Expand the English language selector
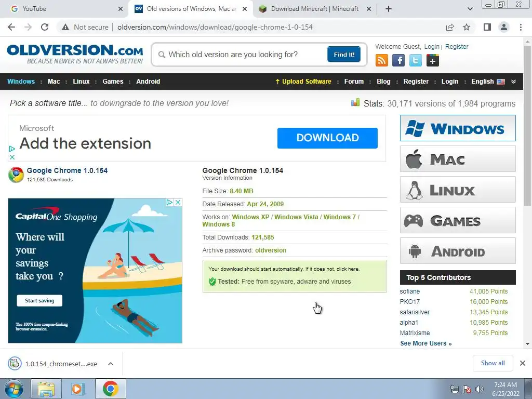Screen dimensions: 532x399 (488, 82)
